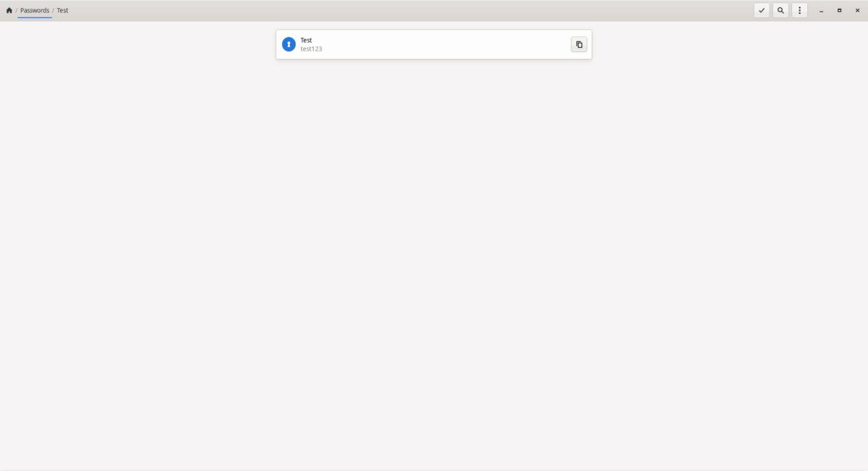Minimize the password manager window
This screenshot has width=868, height=471.
tap(821, 10)
